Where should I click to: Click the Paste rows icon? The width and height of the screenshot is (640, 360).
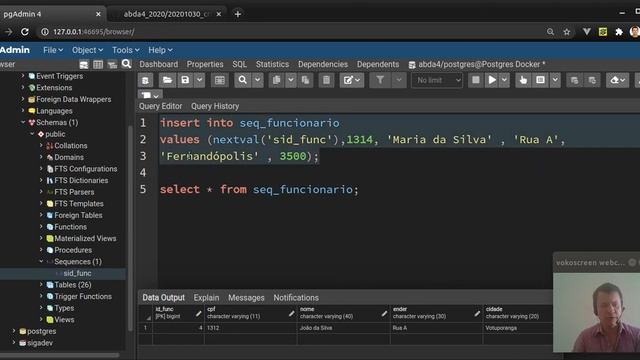pos(305,80)
